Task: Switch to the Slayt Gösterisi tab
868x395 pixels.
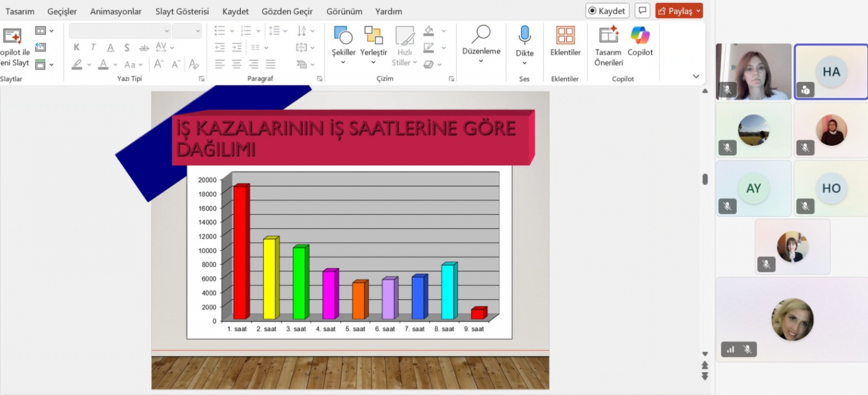Action: tap(182, 12)
